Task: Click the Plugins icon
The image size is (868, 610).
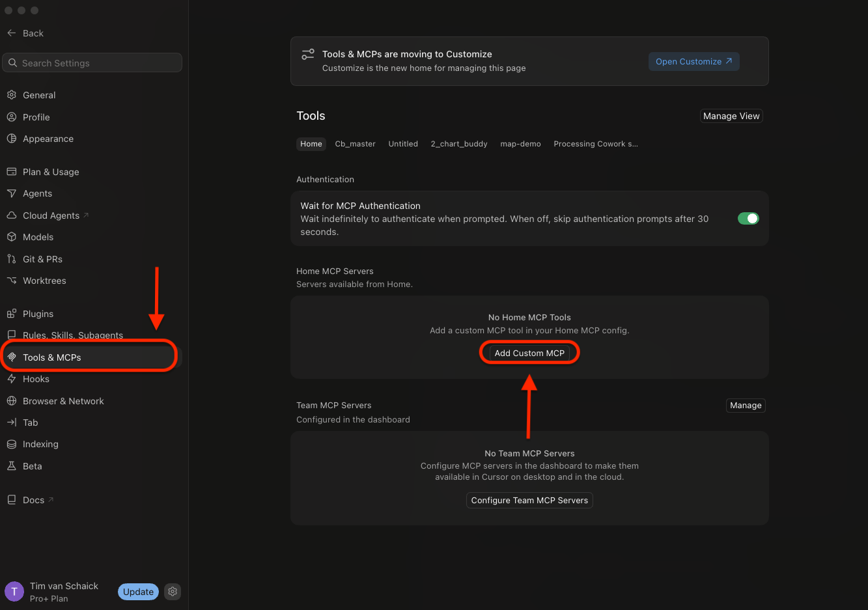Action: click(x=12, y=314)
